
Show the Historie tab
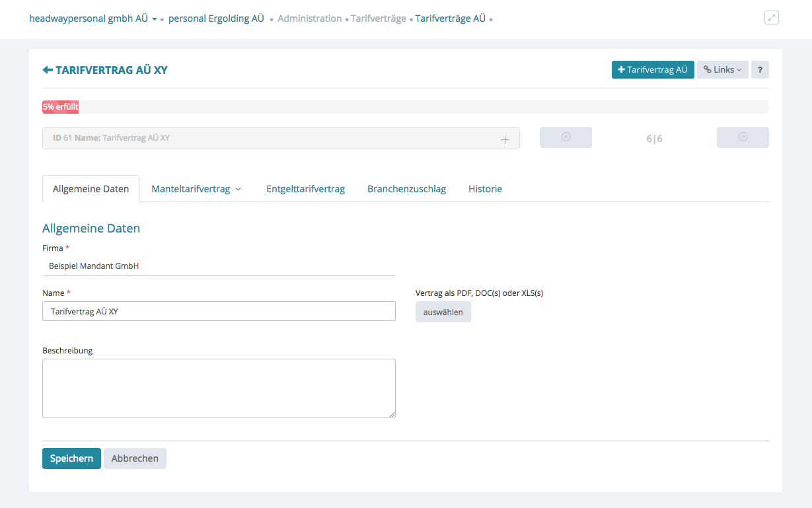485,189
